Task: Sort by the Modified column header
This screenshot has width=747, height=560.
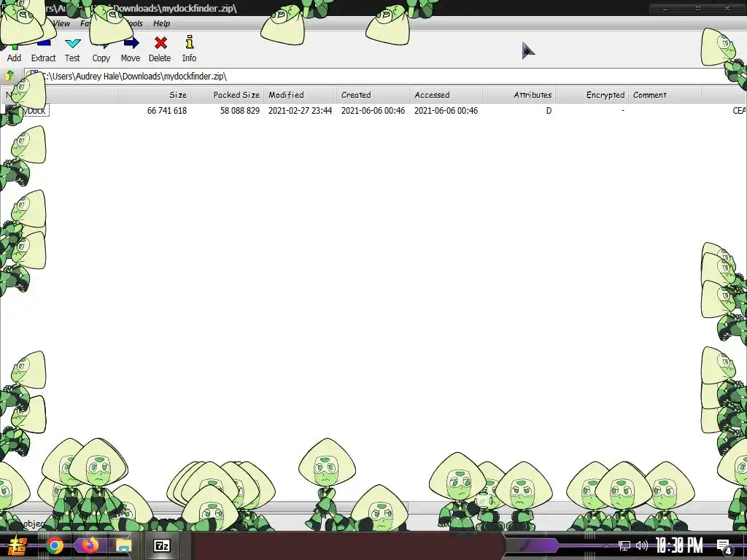Action: [300, 95]
